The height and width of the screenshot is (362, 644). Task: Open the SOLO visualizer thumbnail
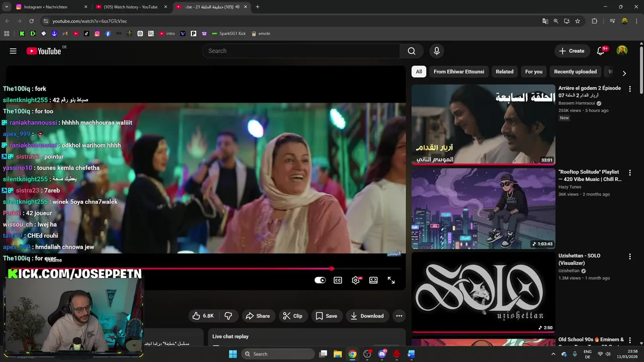(x=483, y=292)
